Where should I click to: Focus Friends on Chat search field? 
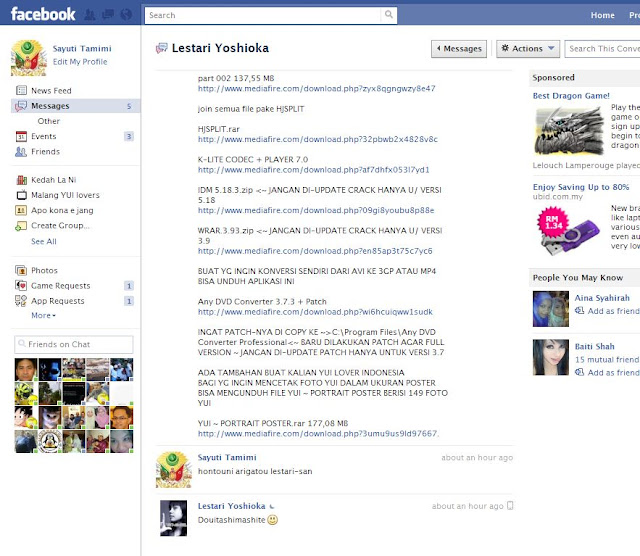point(73,344)
